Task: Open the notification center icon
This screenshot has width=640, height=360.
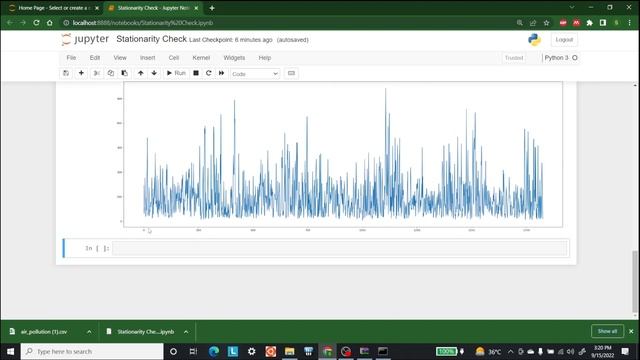Action: click(x=625, y=351)
